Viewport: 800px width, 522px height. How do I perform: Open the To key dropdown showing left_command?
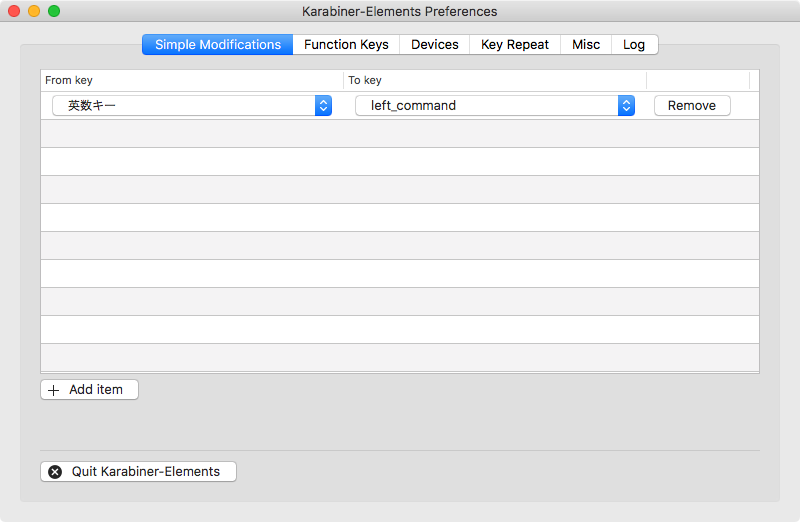coord(495,106)
